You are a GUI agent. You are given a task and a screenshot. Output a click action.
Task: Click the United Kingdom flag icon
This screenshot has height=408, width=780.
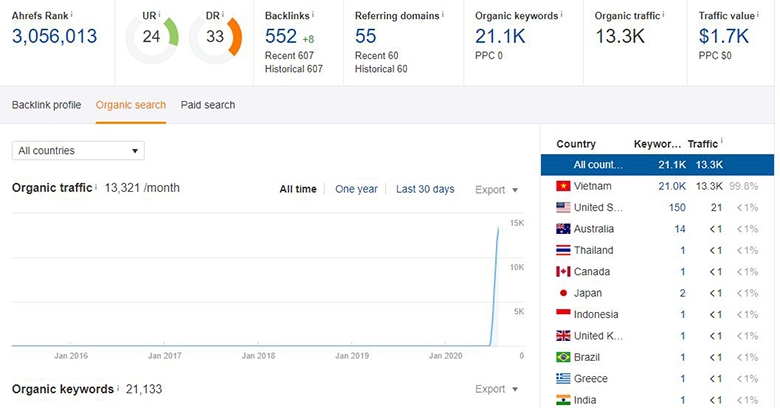pos(563,336)
